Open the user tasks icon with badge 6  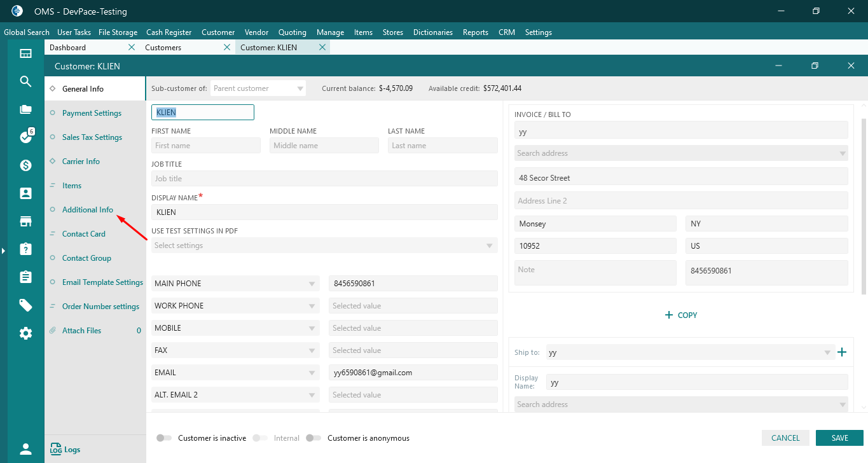(x=25, y=137)
